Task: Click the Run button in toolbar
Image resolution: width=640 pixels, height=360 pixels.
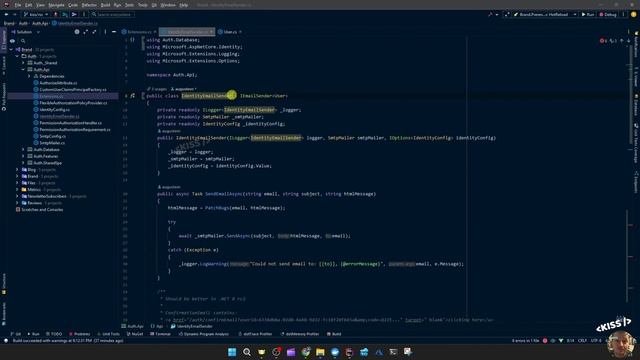Action: tap(588, 14)
